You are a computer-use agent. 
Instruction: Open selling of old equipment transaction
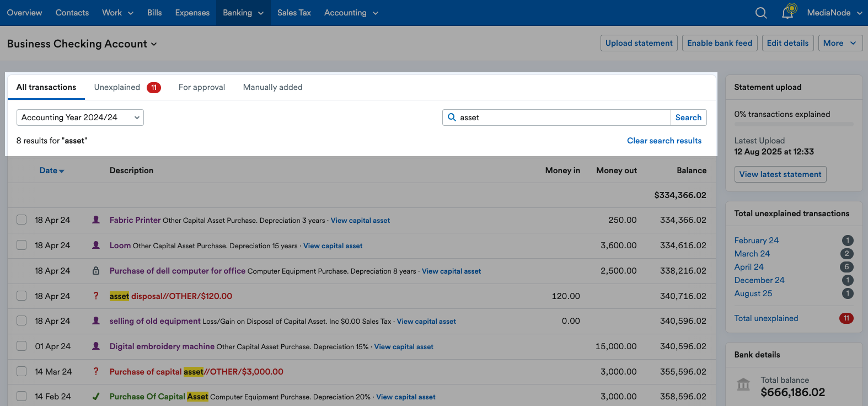(155, 321)
